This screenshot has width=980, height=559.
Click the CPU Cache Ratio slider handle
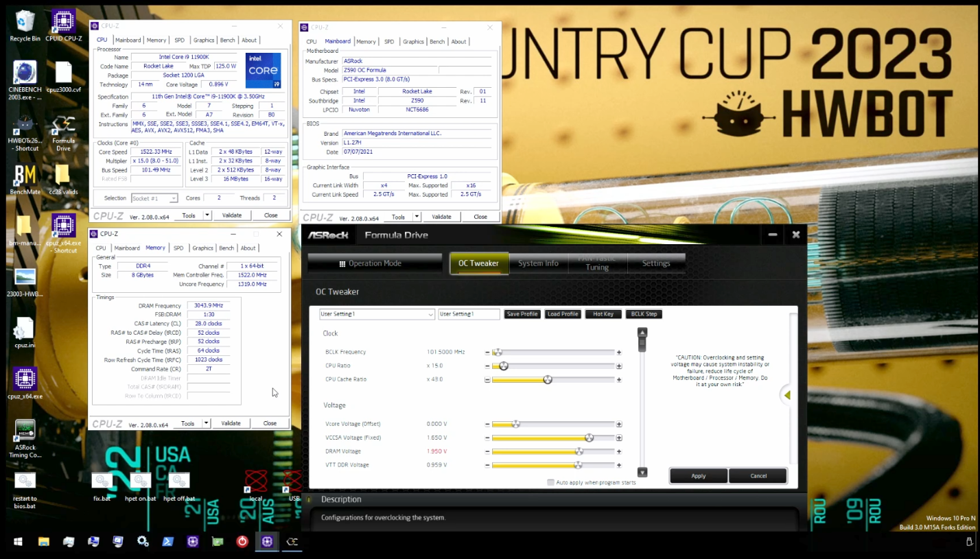coord(548,379)
